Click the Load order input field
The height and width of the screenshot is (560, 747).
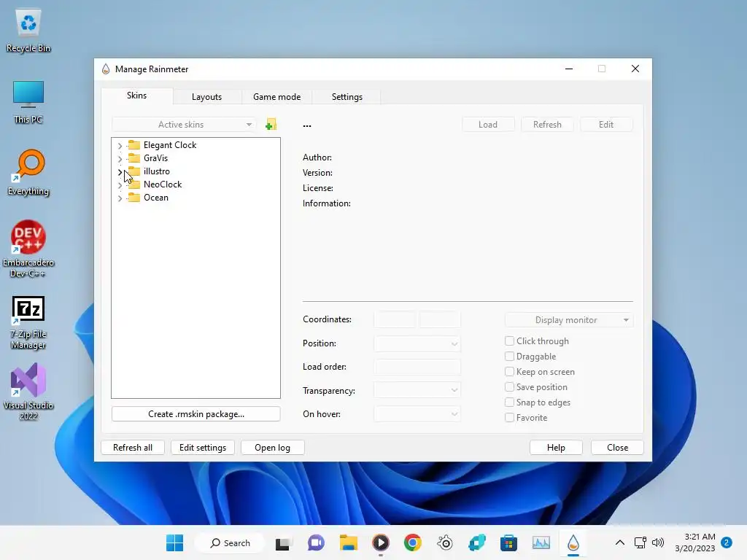pyautogui.click(x=417, y=367)
